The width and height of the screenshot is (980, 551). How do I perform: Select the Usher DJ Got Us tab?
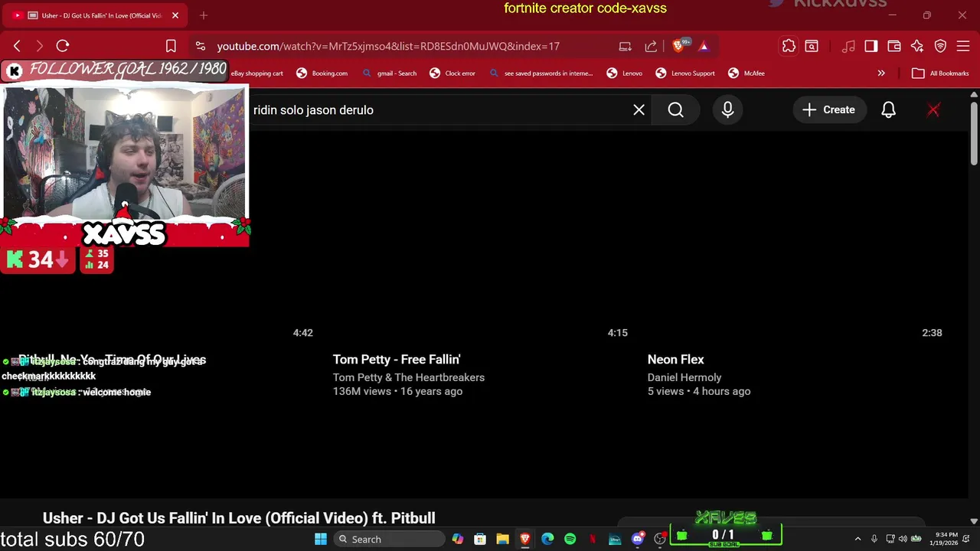[95, 15]
